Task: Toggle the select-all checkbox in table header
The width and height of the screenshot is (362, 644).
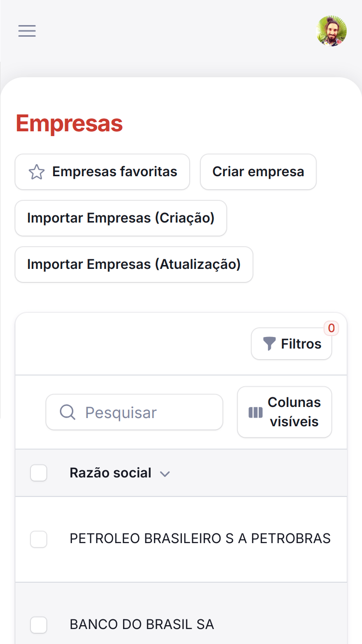Action: tap(39, 473)
